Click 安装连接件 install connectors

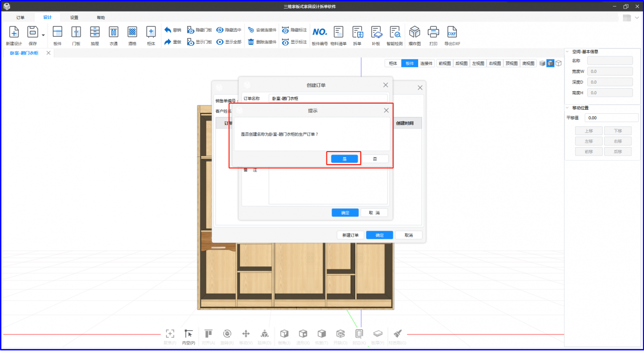pos(262,30)
